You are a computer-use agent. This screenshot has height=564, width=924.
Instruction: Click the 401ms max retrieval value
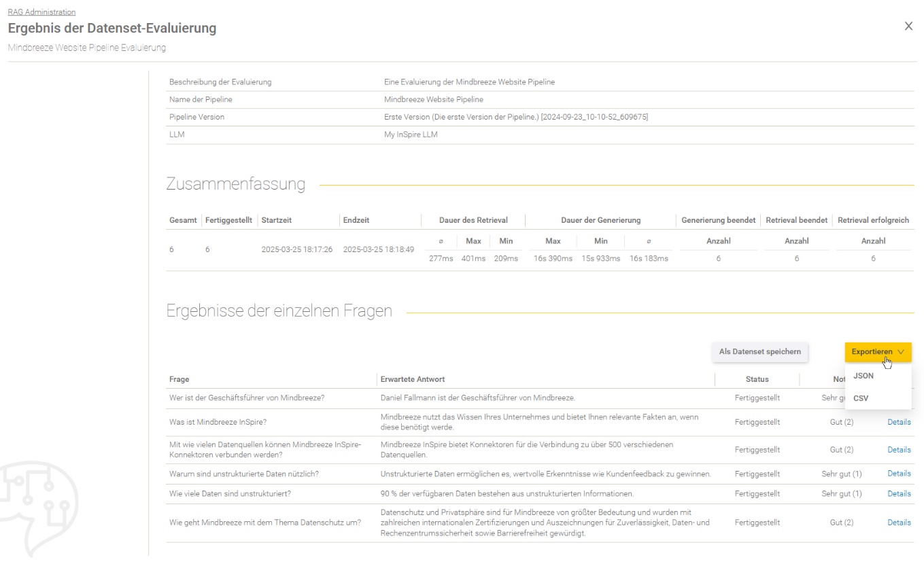pyautogui.click(x=473, y=259)
